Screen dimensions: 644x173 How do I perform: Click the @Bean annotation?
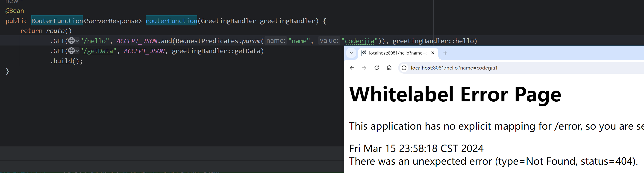click(x=15, y=11)
